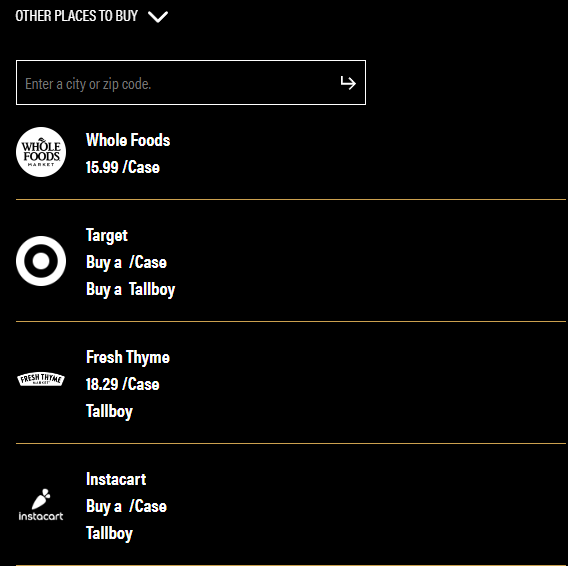Open the Whole Foods store name link

click(128, 140)
